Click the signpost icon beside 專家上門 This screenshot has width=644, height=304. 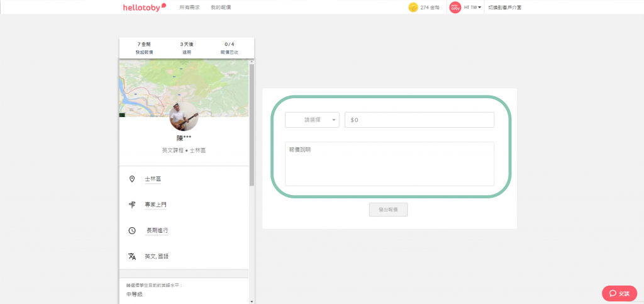132,205
